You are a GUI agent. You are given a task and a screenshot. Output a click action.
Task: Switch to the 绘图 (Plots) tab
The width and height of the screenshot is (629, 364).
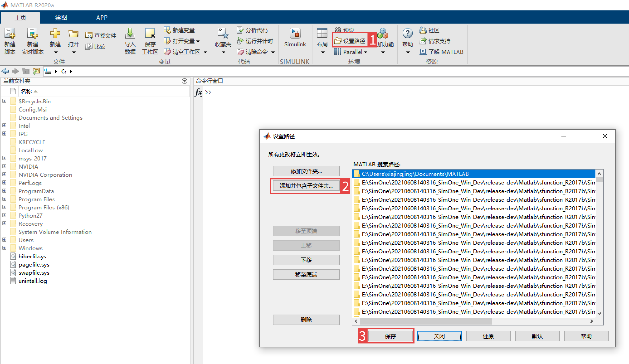[x=61, y=17]
